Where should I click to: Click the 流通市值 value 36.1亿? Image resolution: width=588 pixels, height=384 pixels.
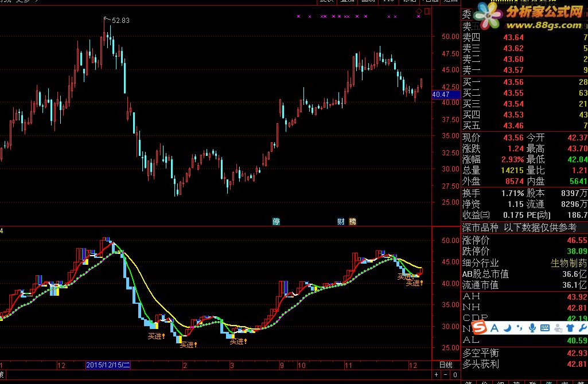click(x=575, y=285)
